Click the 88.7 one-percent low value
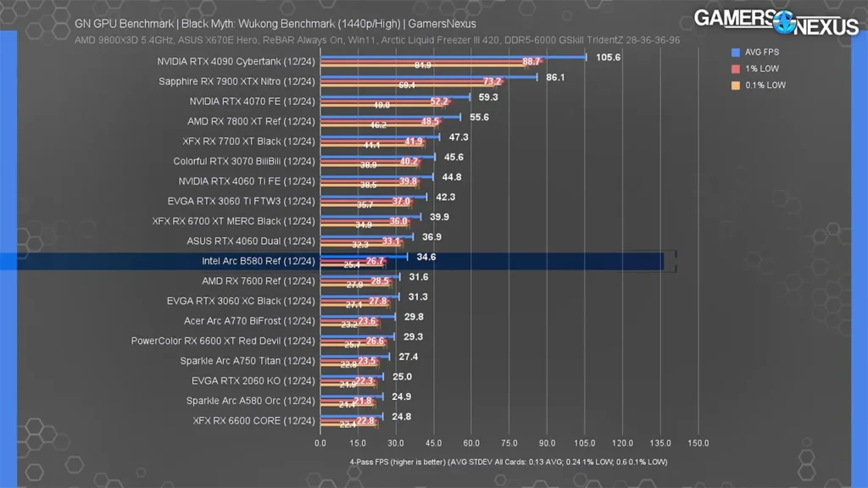 [x=531, y=61]
